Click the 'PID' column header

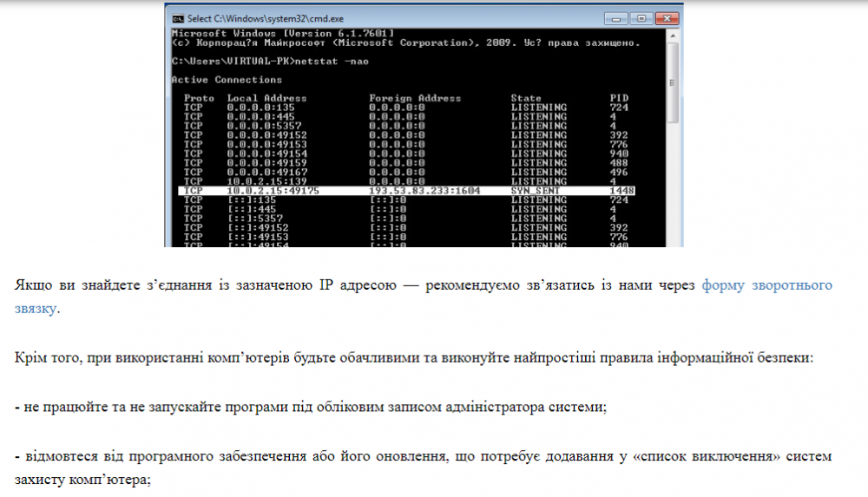[619, 98]
